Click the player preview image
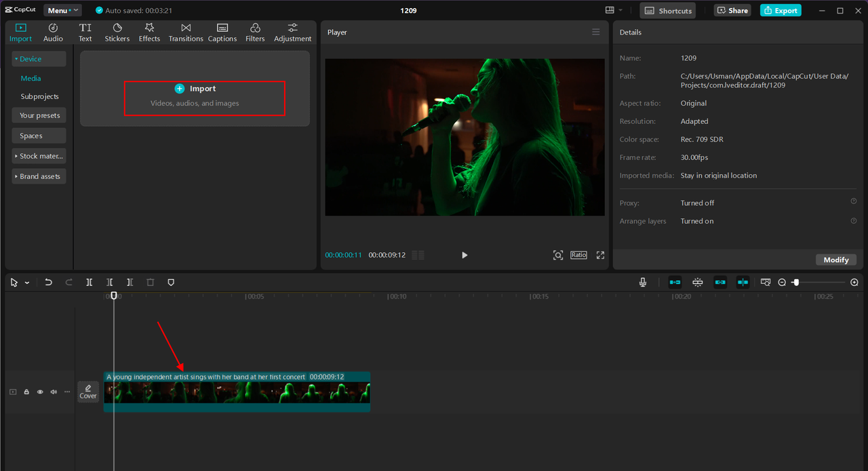This screenshot has height=471, width=868. 465,137
